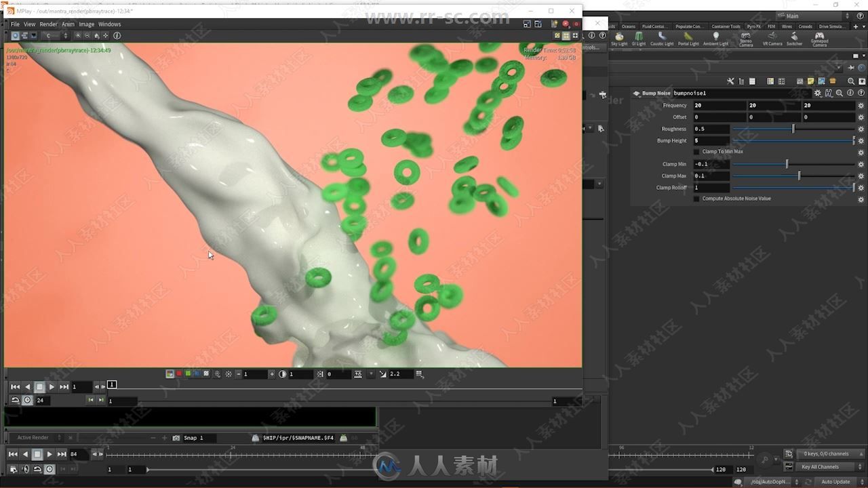Screen dimensions: 868x488
Task: Toggle the blue channel display in MPlay
Action: (x=197, y=373)
